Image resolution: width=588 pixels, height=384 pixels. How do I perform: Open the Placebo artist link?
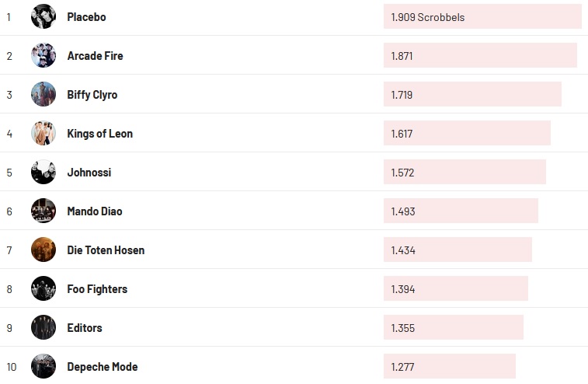[x=86, y=17]
